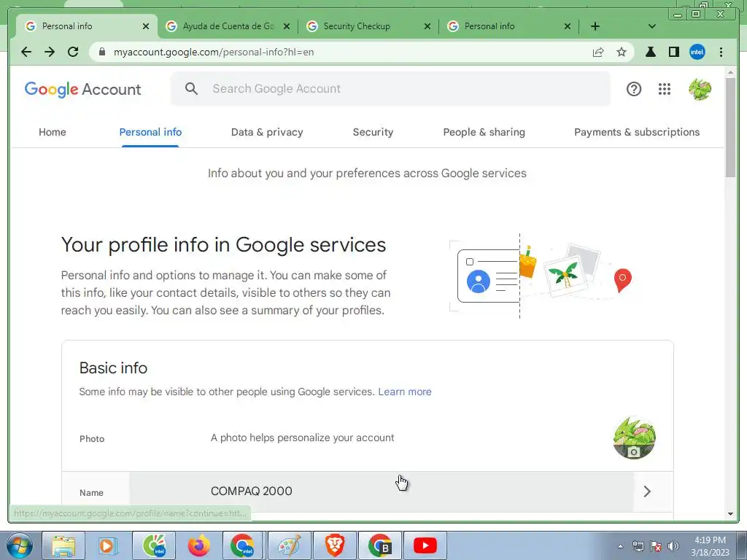The image size is (747, 560).
Task: Click the page vertical scrollbar thumb
Action: click(731, 126)
